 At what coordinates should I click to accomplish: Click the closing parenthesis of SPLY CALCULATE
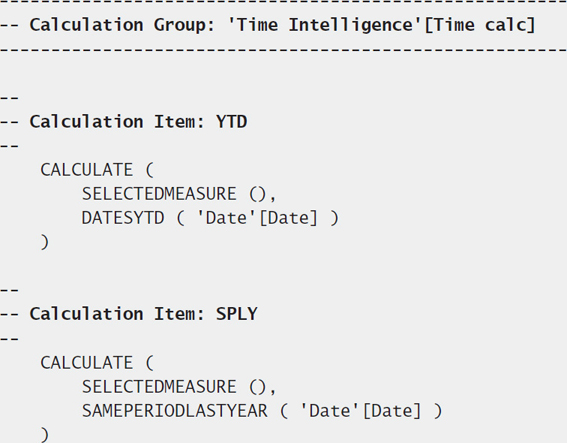44,435
